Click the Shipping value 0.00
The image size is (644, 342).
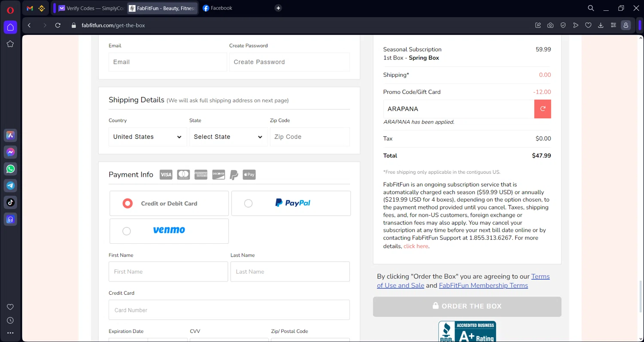tap(545, 75)
